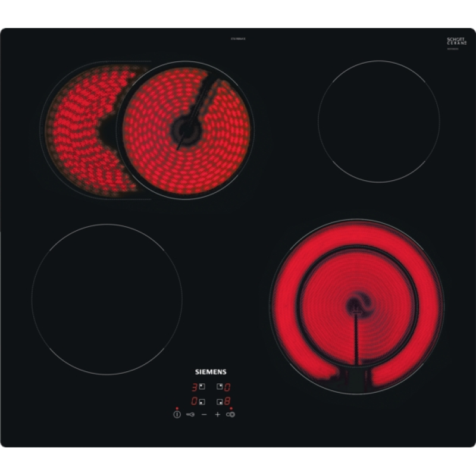Image resolution: width=476 pixels, height=476 pixels.
Task: Click the front-right heat level display showing 8
Action: (x=228, y=402)
